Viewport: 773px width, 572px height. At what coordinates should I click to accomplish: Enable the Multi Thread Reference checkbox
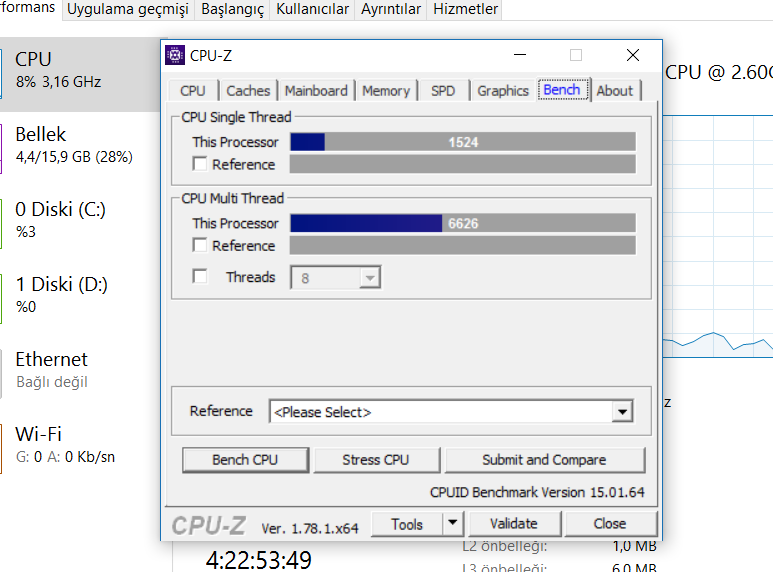tap(200, 245)
